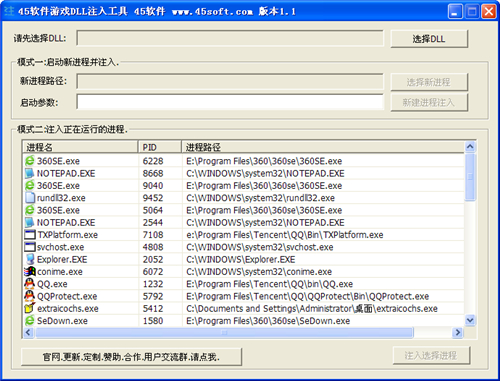Sort list by PID column header
This screenshot has height=381, width=500.
pyautogui.click(x=160, y=147)
